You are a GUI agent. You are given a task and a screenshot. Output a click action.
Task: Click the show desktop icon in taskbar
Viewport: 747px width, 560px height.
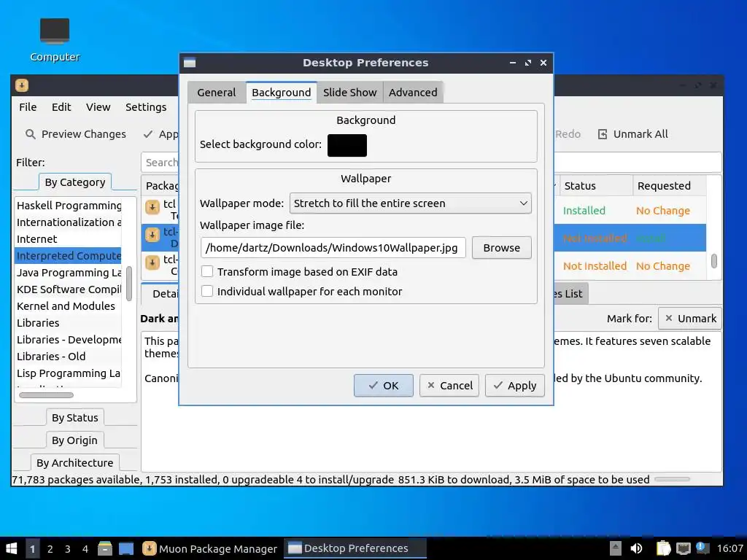pyautogui.click(x=125, y=548)
